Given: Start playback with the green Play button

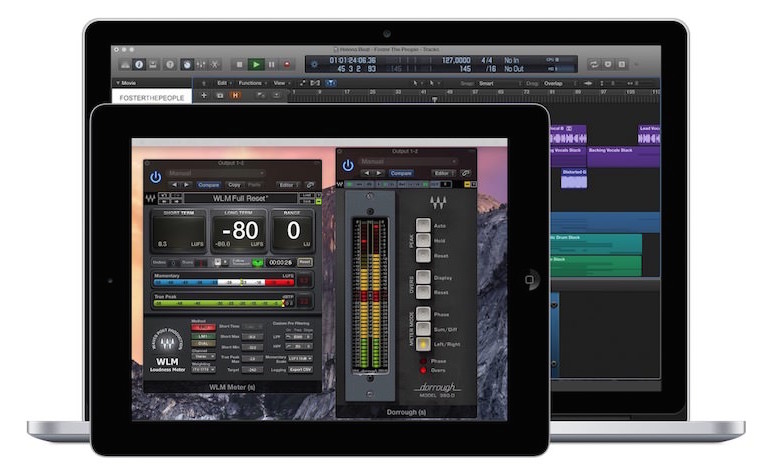Looking at the screenshot, I should (256, 64).
